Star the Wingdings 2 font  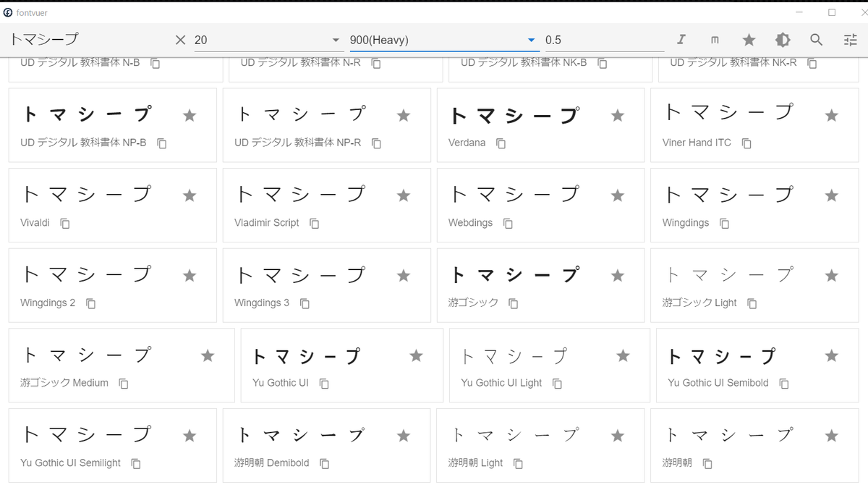[x=190, y=276]
